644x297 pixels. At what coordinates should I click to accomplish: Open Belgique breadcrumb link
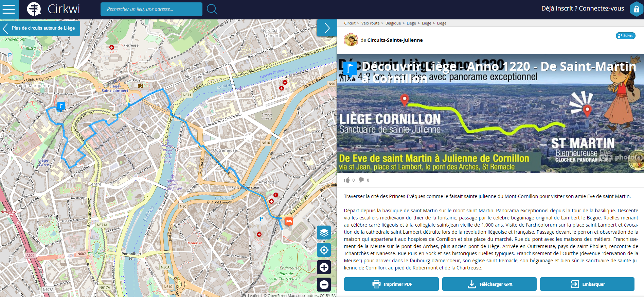coord(393,23)
